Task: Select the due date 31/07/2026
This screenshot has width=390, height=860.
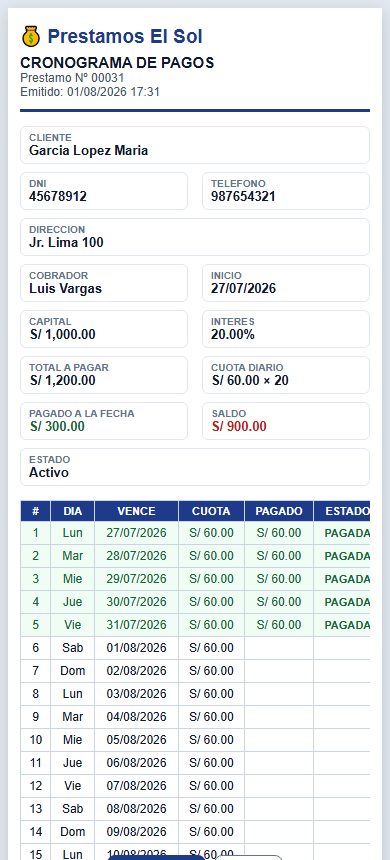Action: [x=136, y=625]
